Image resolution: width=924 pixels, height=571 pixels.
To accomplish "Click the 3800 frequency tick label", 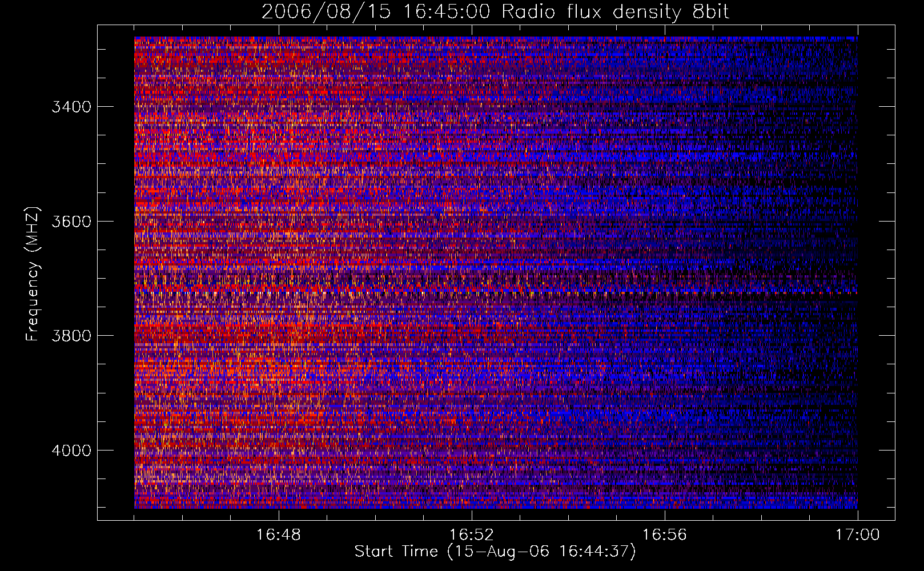I will [71, 336].
